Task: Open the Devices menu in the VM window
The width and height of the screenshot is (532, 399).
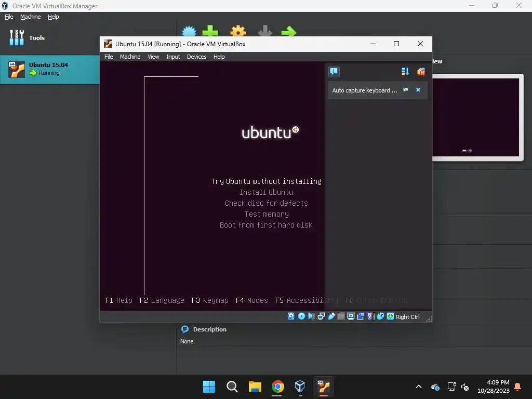Action: click(196, 57)
